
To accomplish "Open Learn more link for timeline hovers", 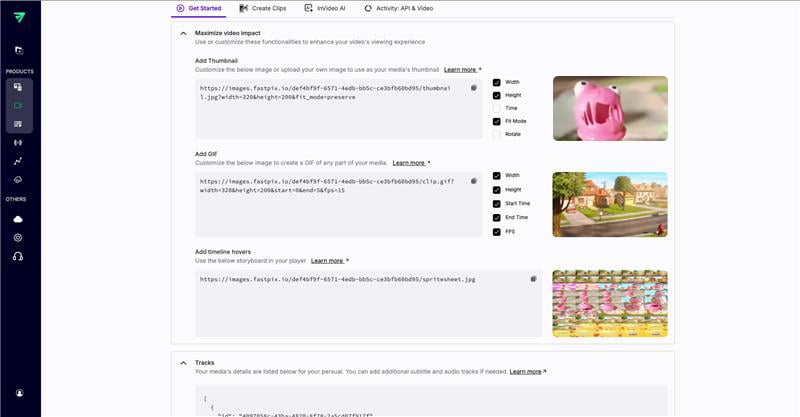I will 330,261.
